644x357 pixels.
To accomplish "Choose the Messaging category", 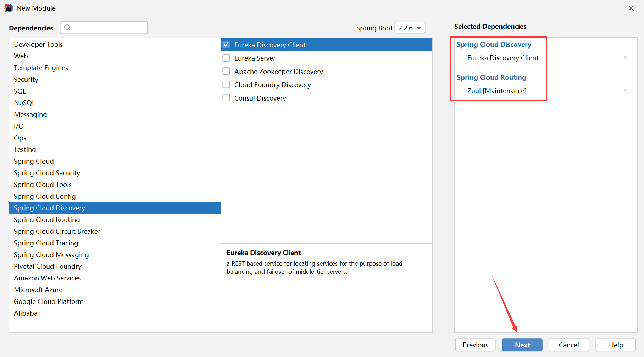I will pyautogui.click(x=115, y=114).
